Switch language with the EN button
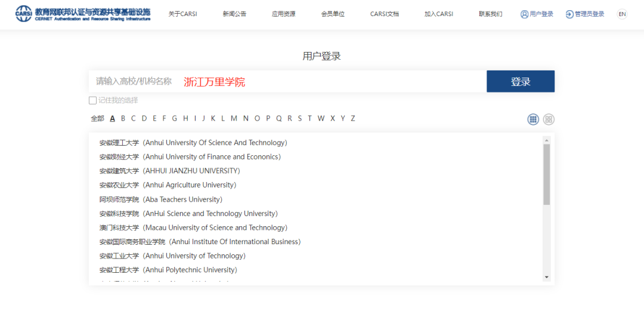Screen dimensions: 644x317 tap(622, 14)
